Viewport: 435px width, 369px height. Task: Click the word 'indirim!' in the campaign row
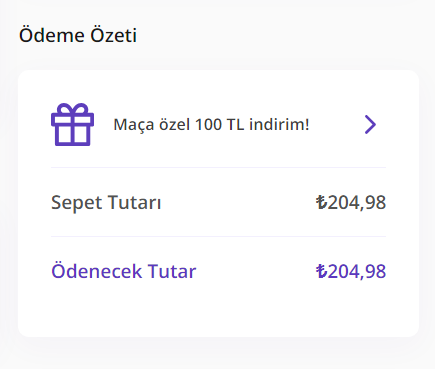coord(279,124)
